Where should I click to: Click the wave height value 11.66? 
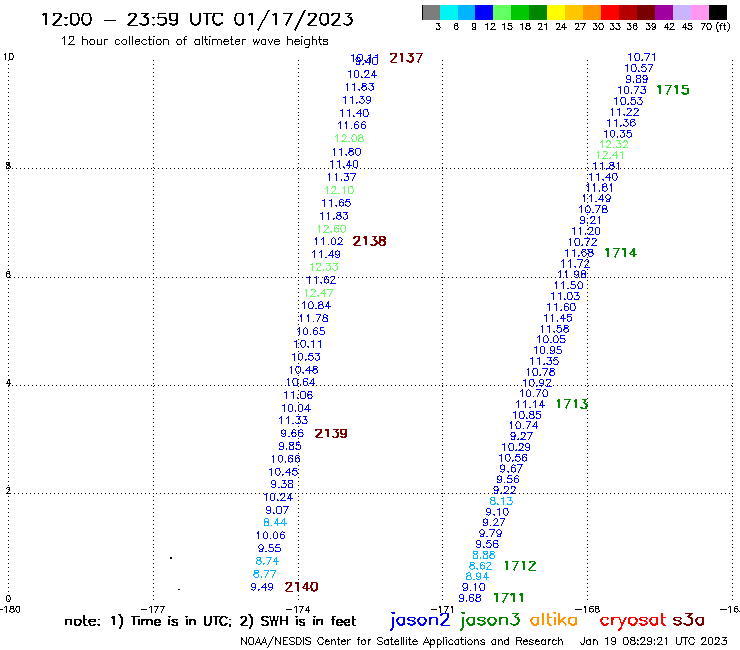[352, 126]
